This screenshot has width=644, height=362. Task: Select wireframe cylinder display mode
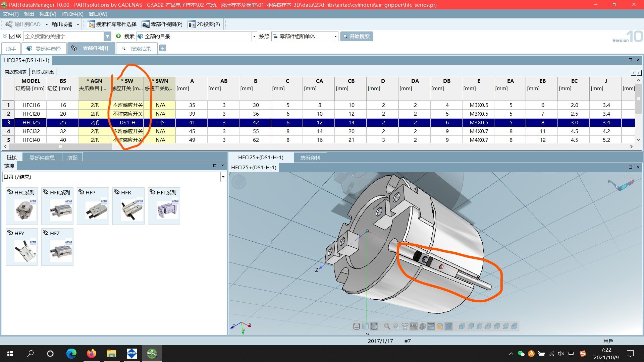(x=357, y=326)
